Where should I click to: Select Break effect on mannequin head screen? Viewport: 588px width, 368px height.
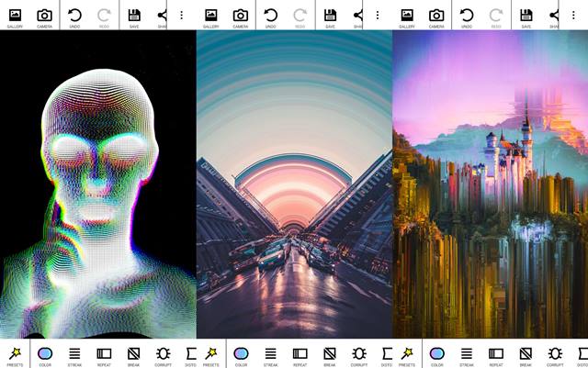pos(134,356)
